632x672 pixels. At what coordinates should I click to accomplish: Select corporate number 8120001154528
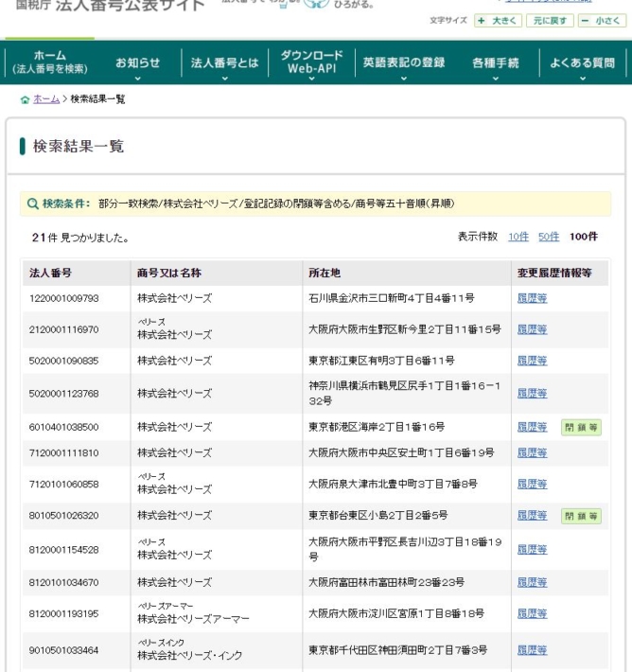63,550
